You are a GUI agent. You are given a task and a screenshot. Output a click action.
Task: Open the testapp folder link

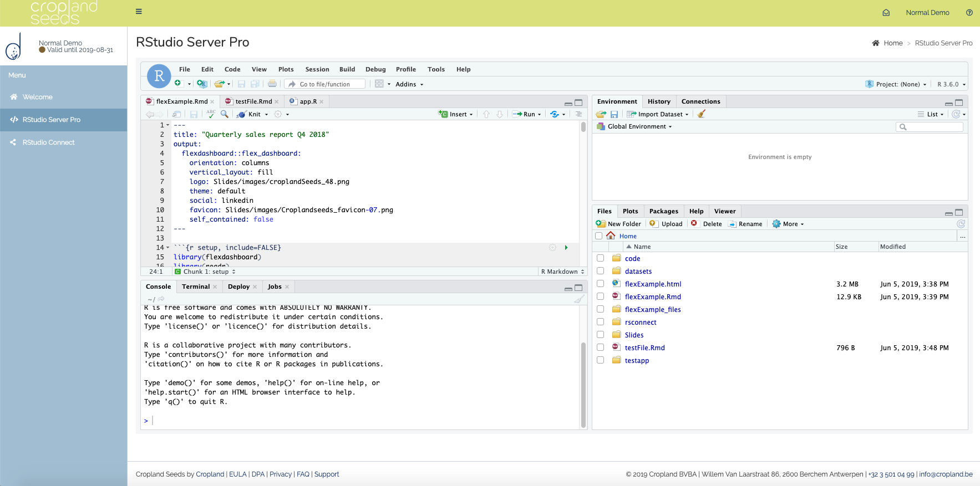click(637, 360)
